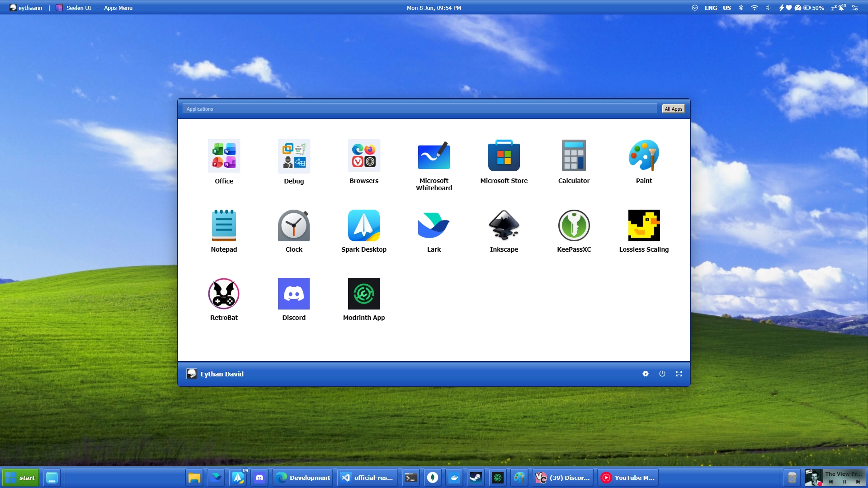
Task: Focus the Applications search field
Action: [420, 109]
